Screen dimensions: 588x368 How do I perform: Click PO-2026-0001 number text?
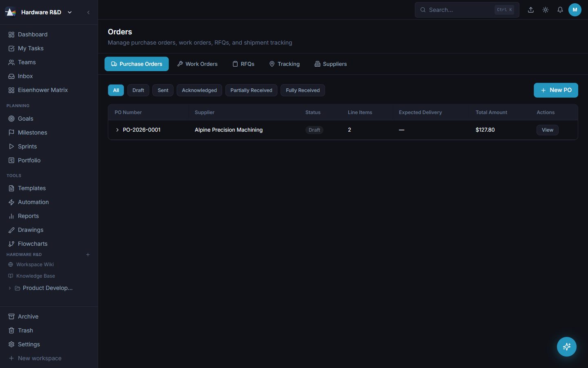pos(142,130)
